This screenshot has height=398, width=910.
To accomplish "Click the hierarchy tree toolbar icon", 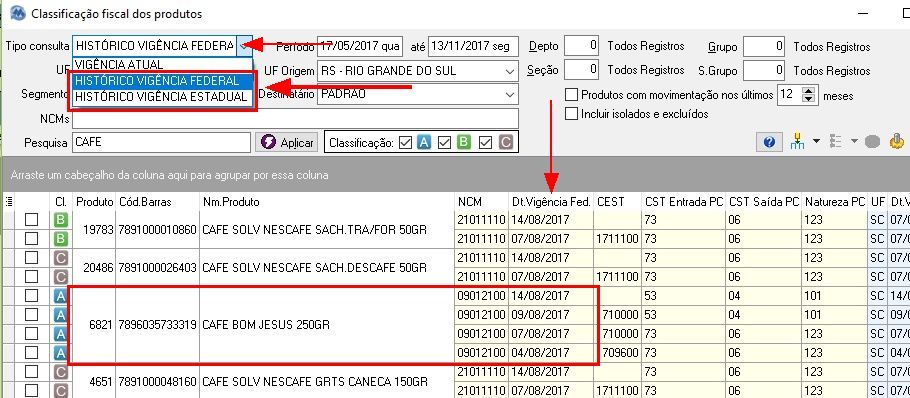I will tap(797, 141).
